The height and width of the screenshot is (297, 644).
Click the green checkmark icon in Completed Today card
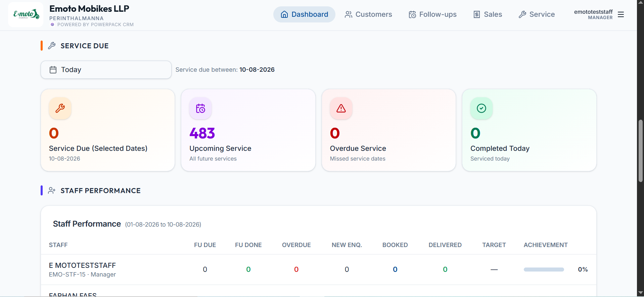point(481,108)
